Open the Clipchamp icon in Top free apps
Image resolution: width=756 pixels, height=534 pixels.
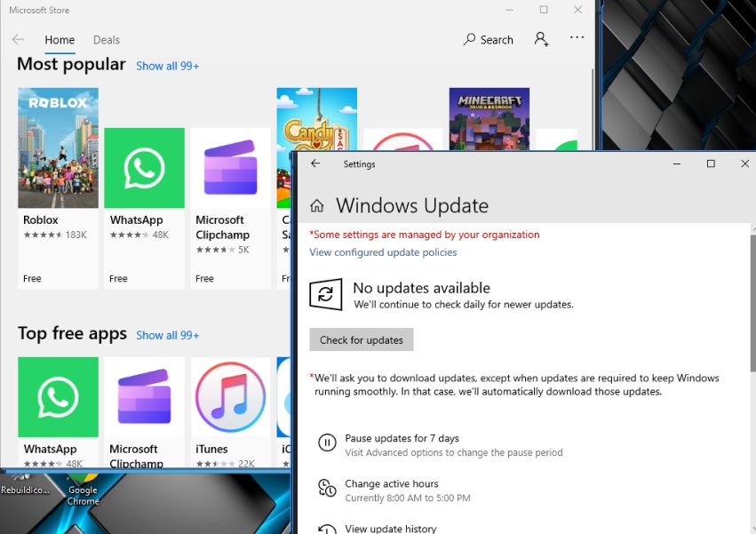tap(144, 397)
